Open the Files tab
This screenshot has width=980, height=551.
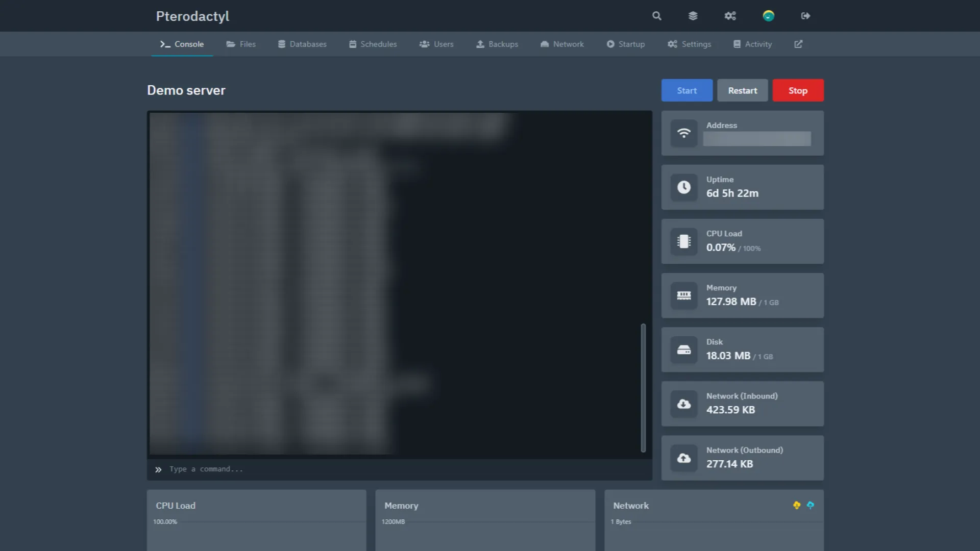click(x=241, y=44)
